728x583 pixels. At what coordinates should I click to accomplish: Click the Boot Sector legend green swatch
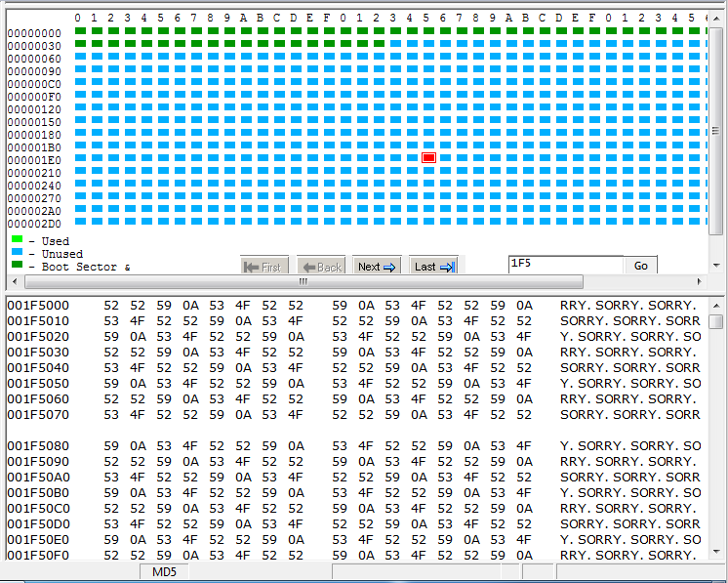(x=18, y=265)
